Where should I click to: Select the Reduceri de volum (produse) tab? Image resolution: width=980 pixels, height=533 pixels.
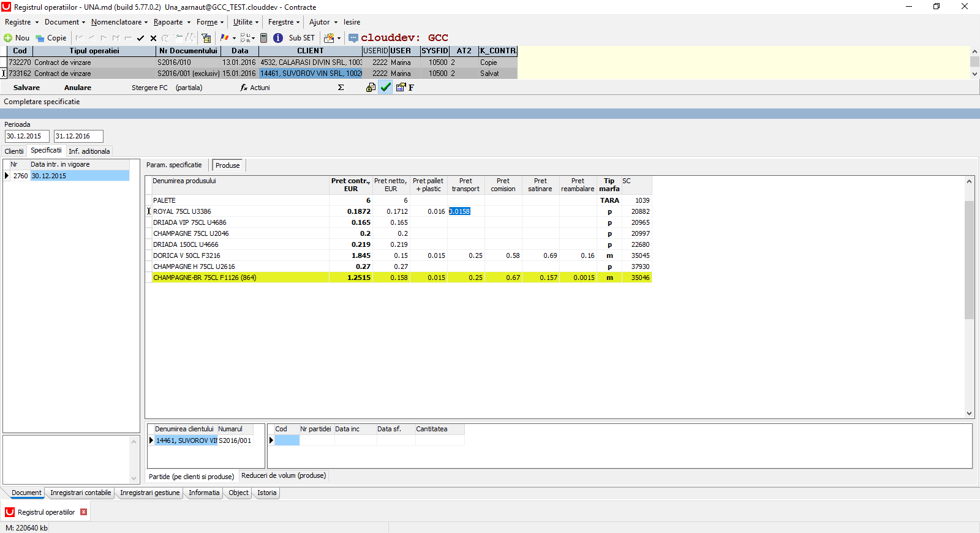(x=284, y=475)
